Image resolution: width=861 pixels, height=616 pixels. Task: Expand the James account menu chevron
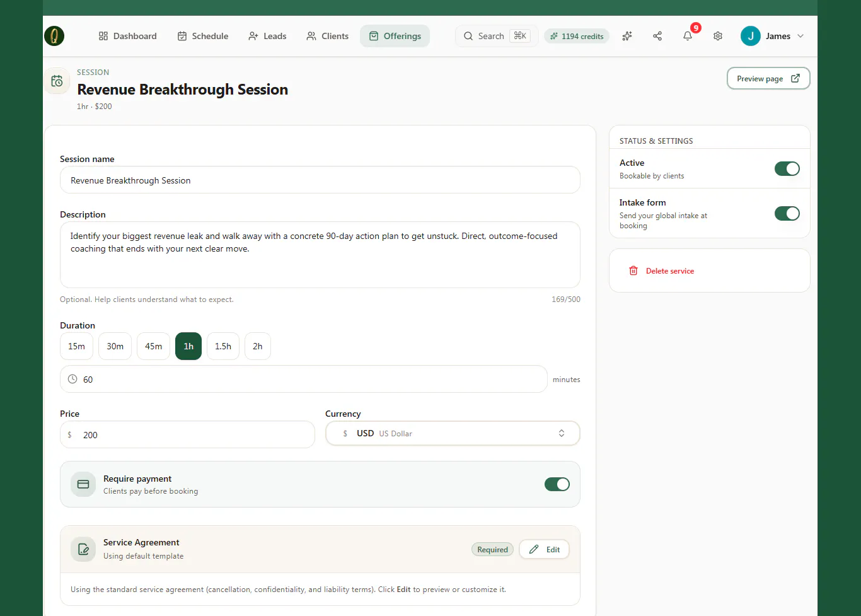tap(800, 36)
